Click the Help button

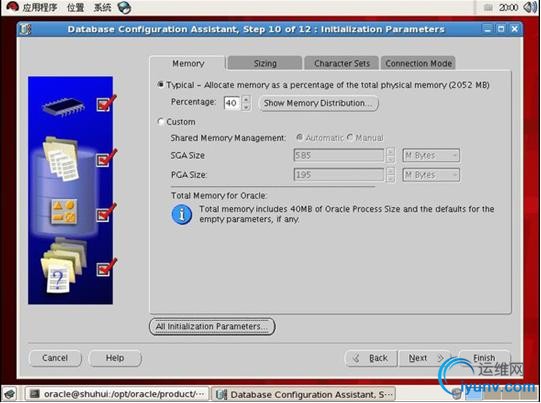[x=115, y=358]
